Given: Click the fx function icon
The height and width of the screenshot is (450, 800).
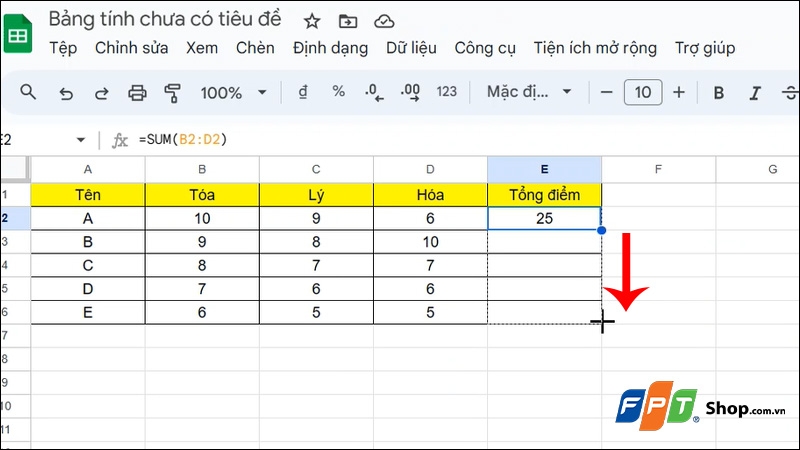Looking at the screenshot, I should (120, 140).
